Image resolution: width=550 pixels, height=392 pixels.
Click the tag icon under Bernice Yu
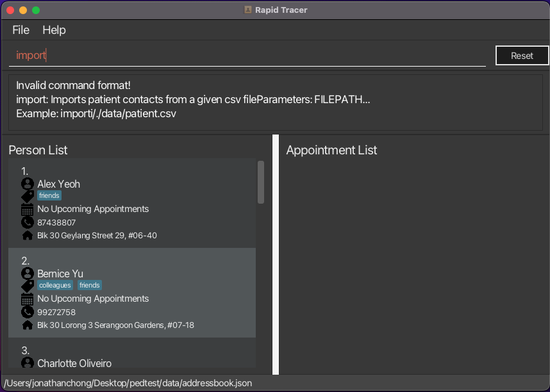[28, 286]
